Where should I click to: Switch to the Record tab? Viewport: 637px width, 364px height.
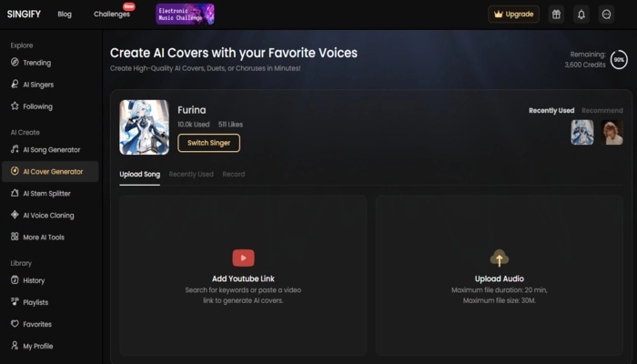[234, 175]
